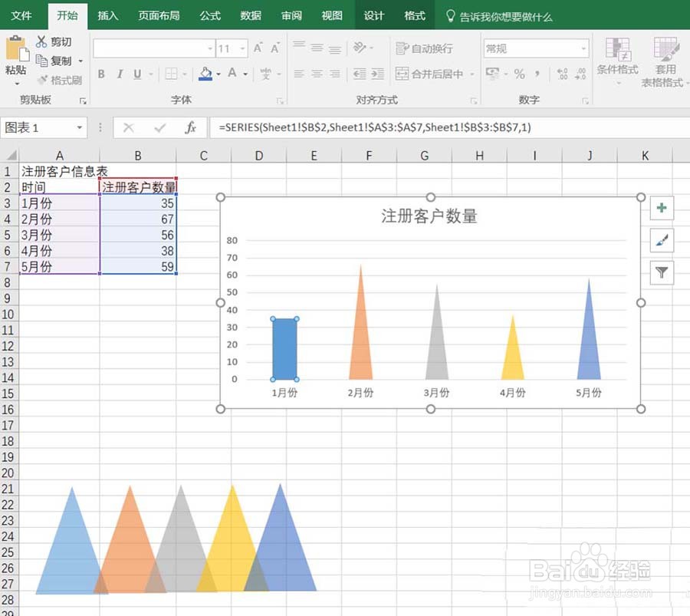The height and width of the screenshot is (616, 690).
Task: Toggle Wrap Text (自动换行)
Action: tap(424, 48)
